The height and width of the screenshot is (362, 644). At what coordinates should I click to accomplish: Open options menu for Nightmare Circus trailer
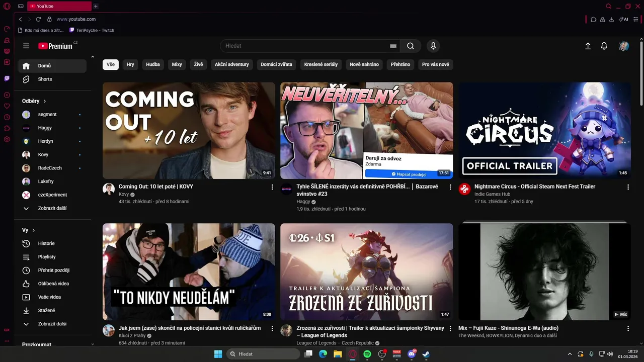(x=628, y=187)
